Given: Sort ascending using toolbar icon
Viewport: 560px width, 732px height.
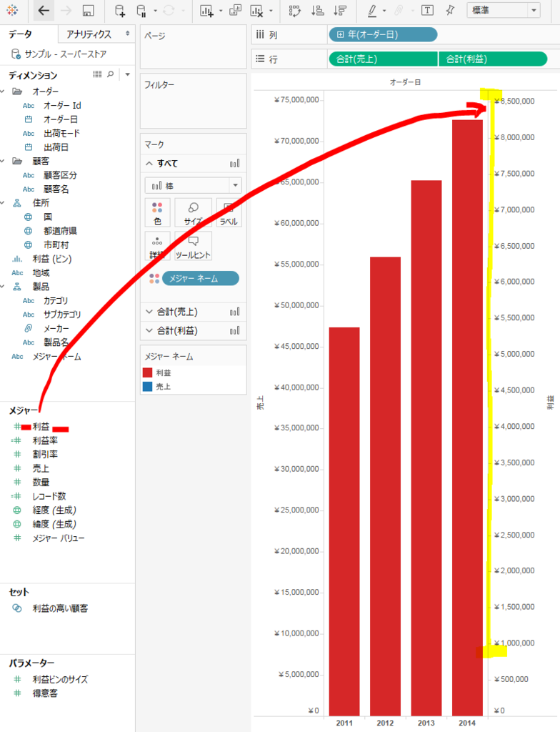Looking at the screenshot, I should [317, 10].
